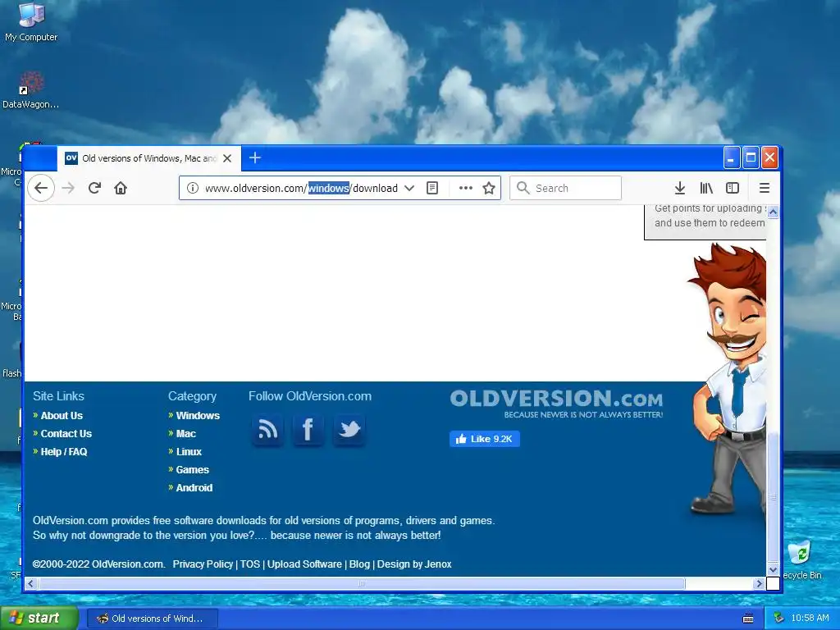The width and height of the screenshot is (840, 630).
Task: Show sidebars icon in toolbar
Action: click(733, 188)
